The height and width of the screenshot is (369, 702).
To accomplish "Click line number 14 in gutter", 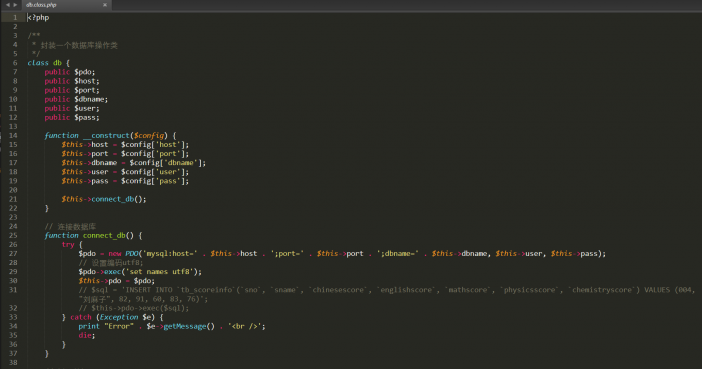I will [13, 135].
